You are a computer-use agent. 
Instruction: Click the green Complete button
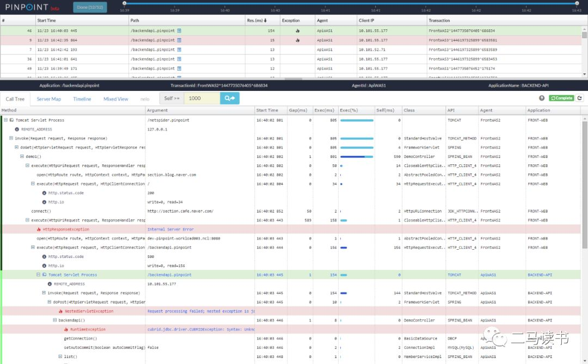pyautogui.click(x=561, y=98)
